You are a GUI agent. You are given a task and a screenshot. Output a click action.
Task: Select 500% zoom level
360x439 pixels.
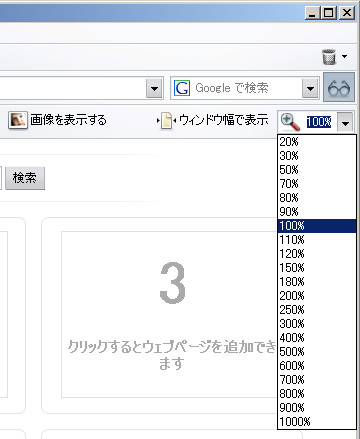(x=317, y=352)
